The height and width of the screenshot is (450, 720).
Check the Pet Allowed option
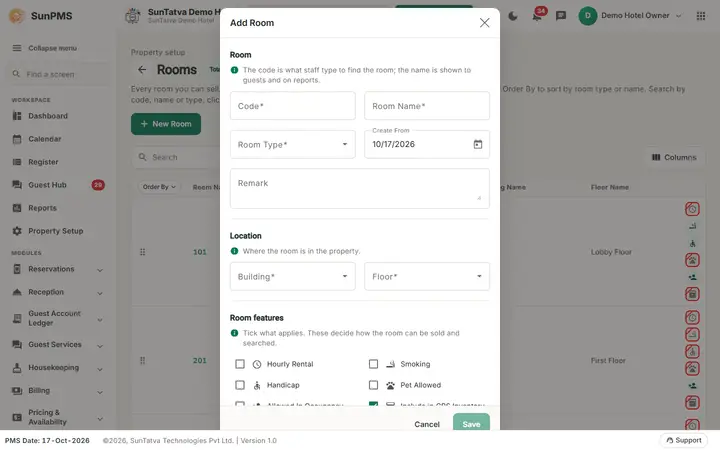(x=373, y=385)
